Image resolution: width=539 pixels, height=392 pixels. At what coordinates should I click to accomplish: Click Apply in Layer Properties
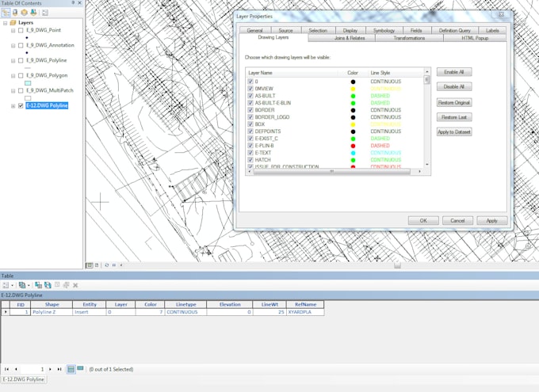pyautogui.click(x=492, y=221)
